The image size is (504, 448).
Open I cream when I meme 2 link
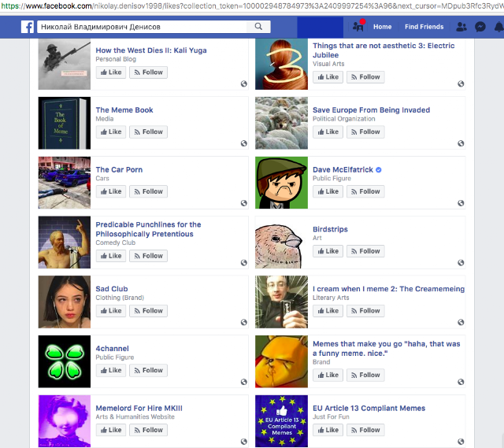tap(388, 289)
